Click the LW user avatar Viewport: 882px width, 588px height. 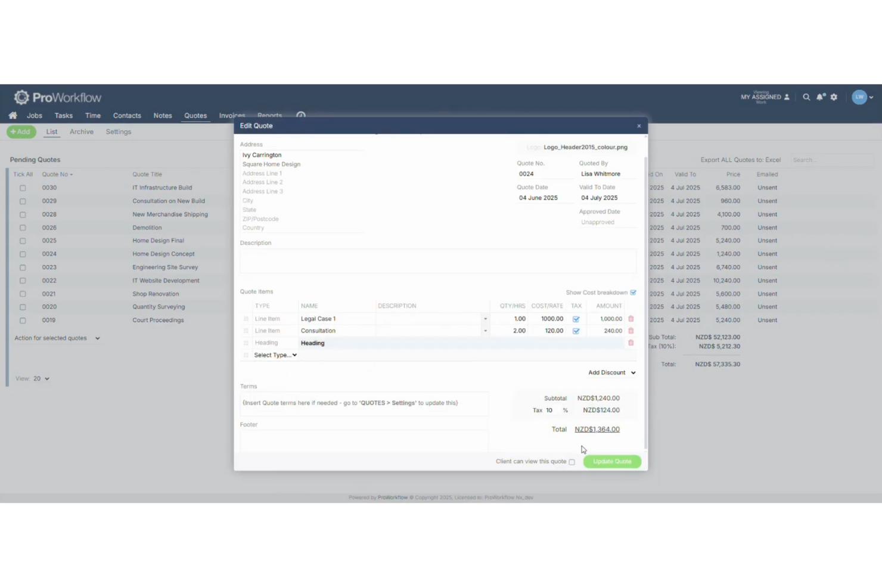(x=859, y=97)
